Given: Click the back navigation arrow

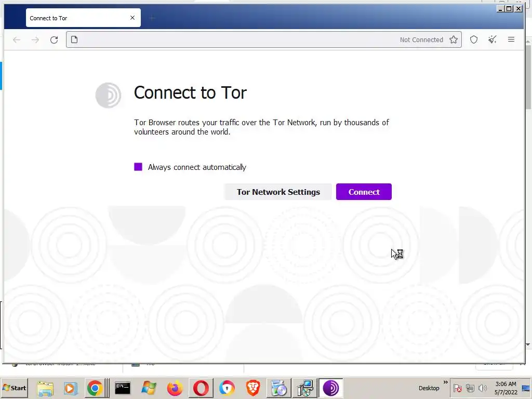Looking at the screenshot, I should click(17, 39).
